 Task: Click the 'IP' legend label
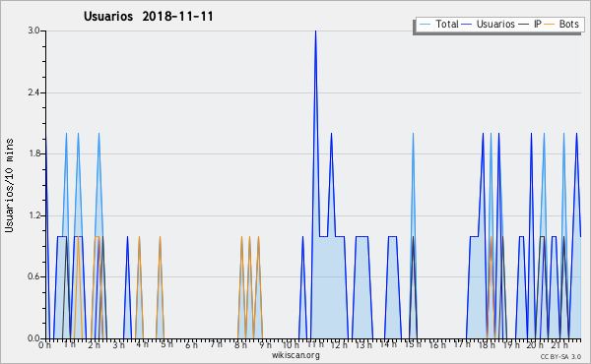point(538,24)
